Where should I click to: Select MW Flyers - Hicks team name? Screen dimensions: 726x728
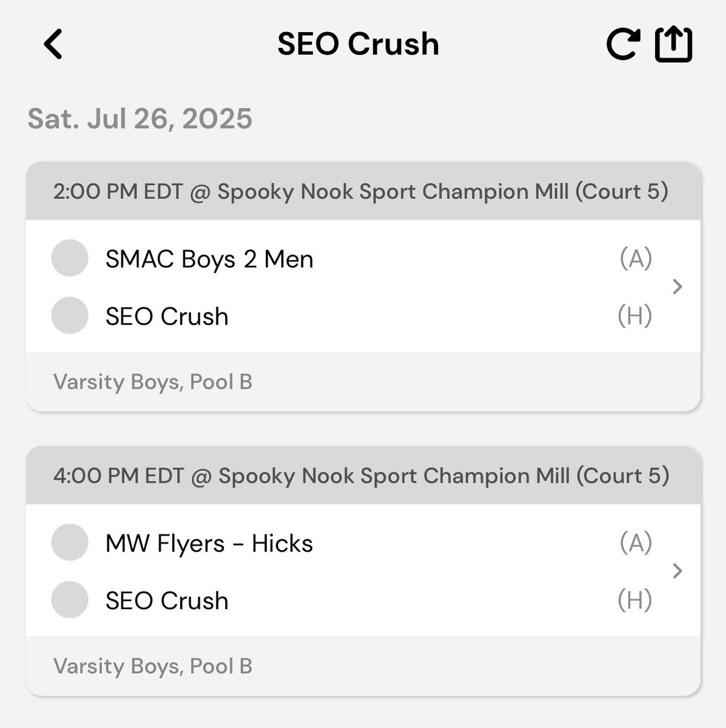pyautogui.click(x=209, y=543)
